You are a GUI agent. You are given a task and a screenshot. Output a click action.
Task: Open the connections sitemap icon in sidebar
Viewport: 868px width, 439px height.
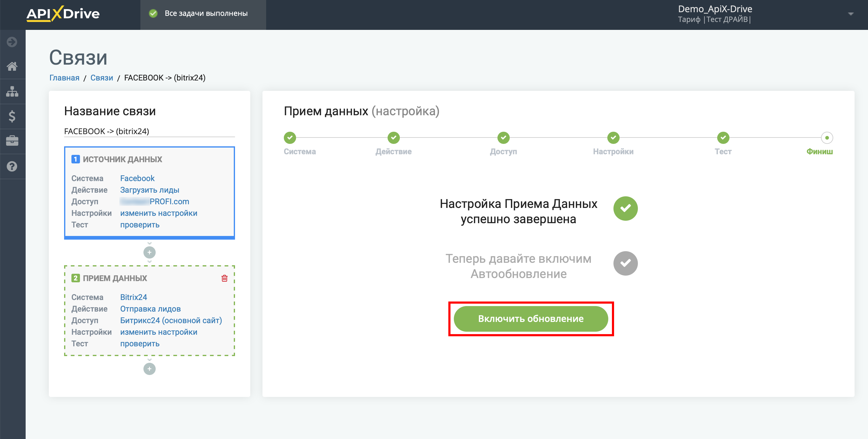12,91
